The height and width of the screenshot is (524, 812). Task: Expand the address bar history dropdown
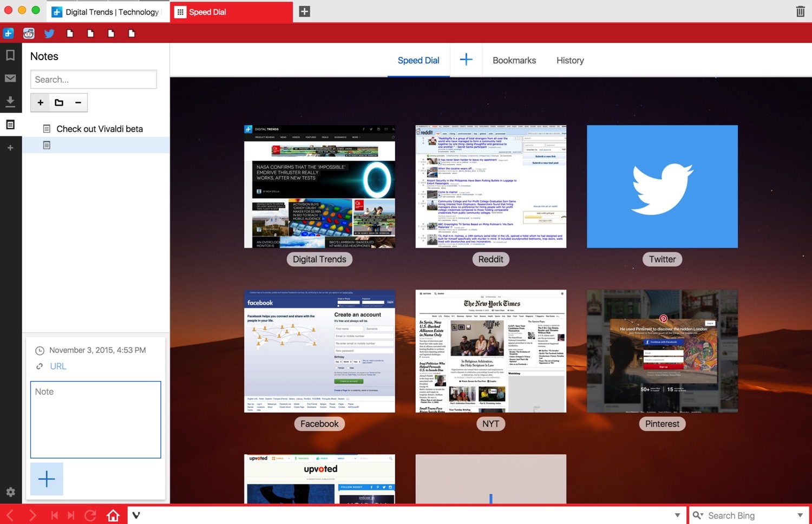coord(677,515)
